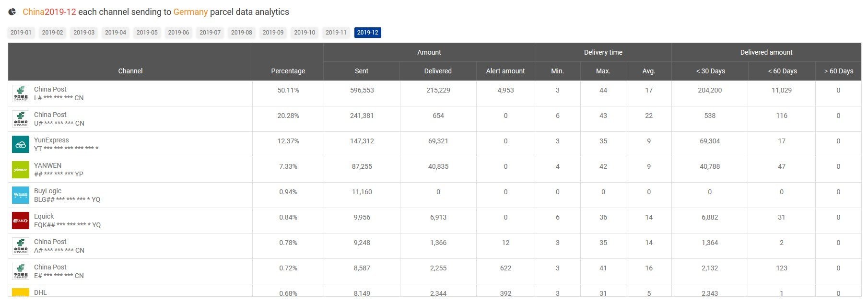
Task: Click the Equick carrier logo
Action: tap(21, 221)
